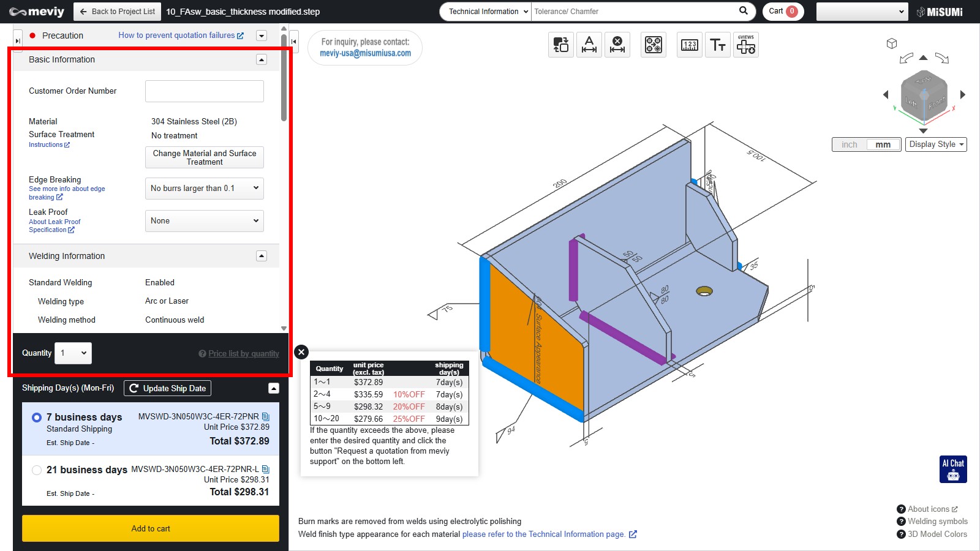
Task: Select the 21 business days shipping option
Action: point(37,470)
